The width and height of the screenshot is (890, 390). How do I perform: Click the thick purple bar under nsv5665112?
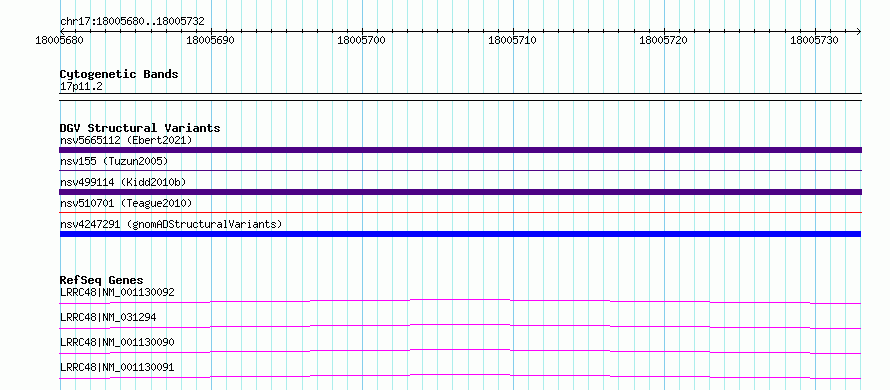pos(460,150)
